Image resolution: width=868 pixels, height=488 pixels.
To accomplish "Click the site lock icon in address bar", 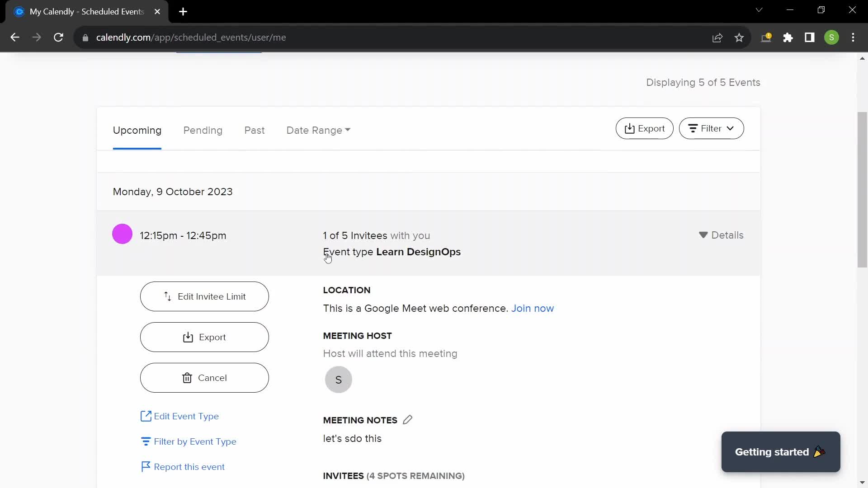I will click(85, 38).
